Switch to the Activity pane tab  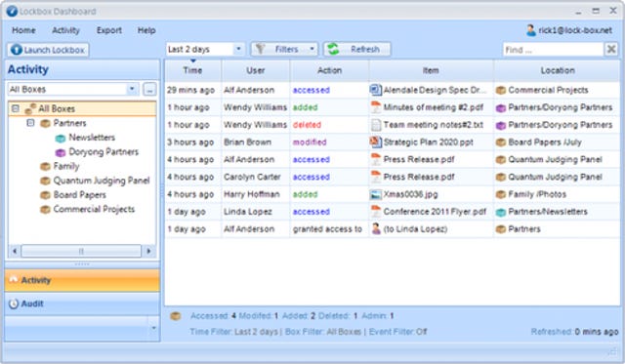click(82, 280)
